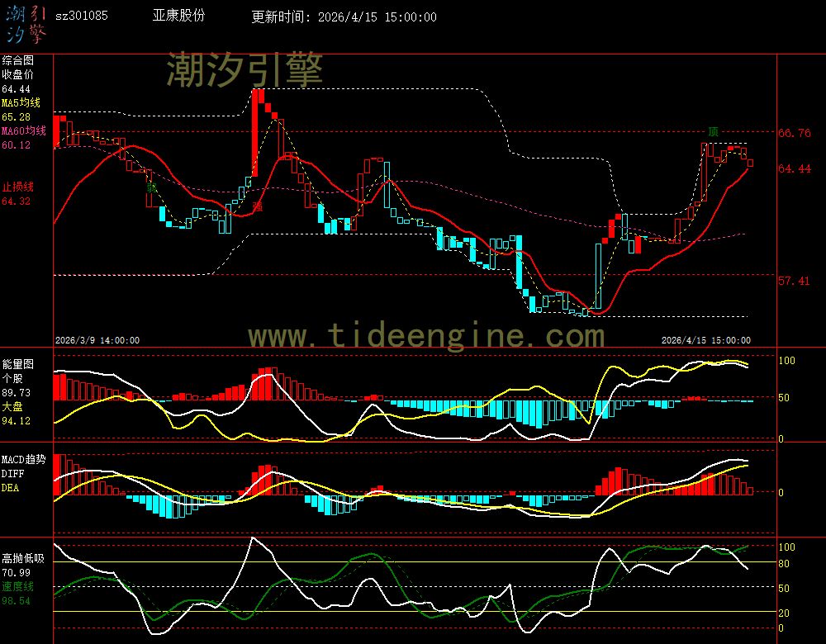The width and height of the screenshot is (826, 644).
Task: Select the 能量图 panel label
Action: (17, 364)
